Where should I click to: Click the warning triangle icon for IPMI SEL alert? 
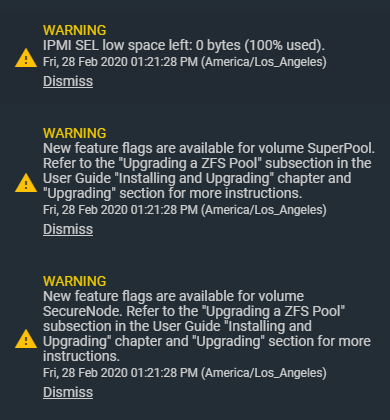(x=26, y=58)
